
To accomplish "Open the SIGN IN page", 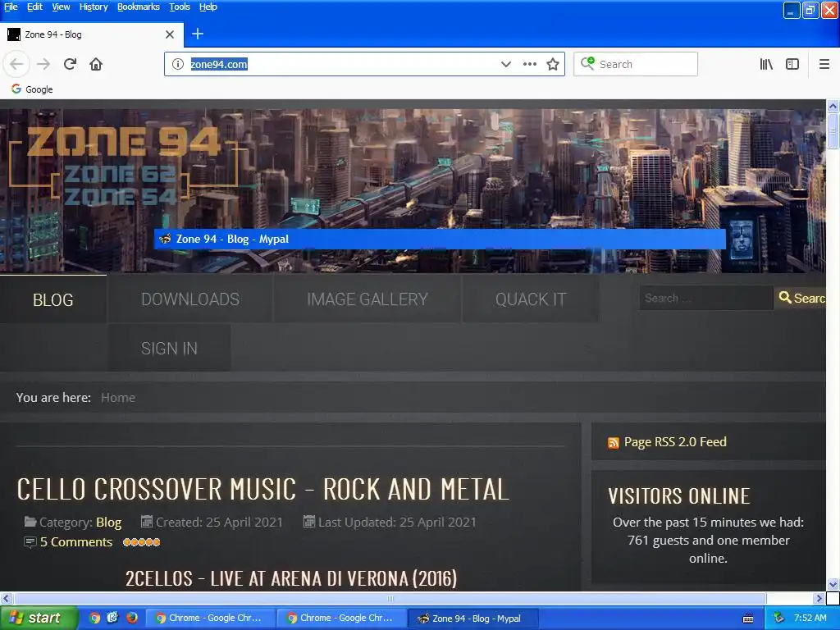I will [x=169, y=348].
